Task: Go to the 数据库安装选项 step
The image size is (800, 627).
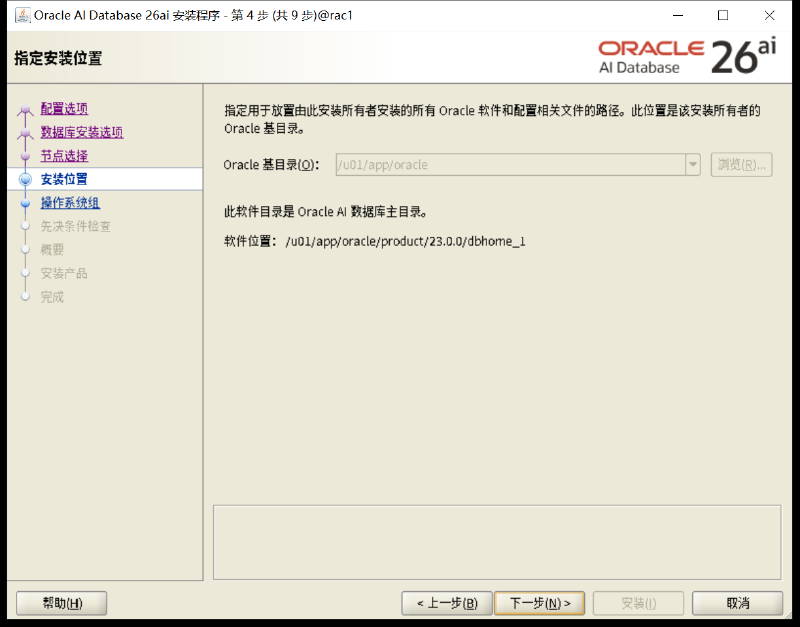Action: click(82, 132)
